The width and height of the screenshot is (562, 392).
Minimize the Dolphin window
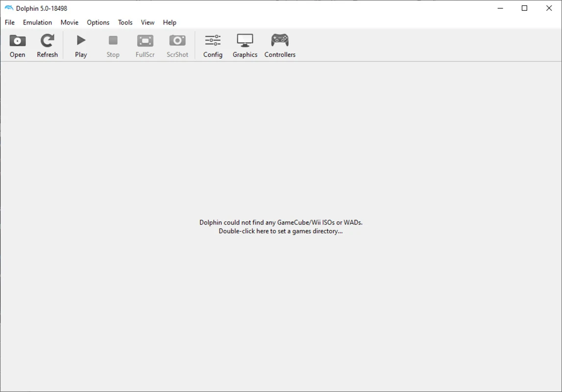pyautogui.click(x=500, y=8)
